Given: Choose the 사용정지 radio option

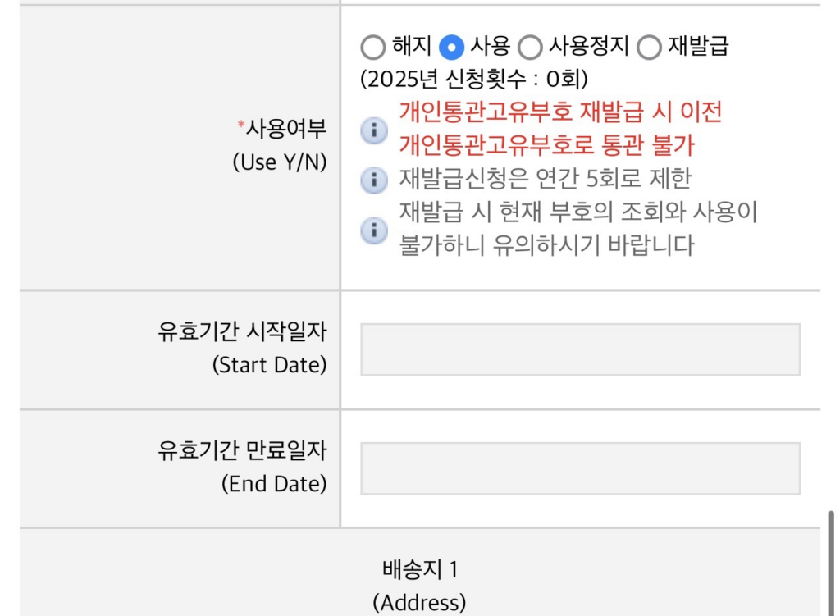Looking at the screenshot, I should pos(530,48).
